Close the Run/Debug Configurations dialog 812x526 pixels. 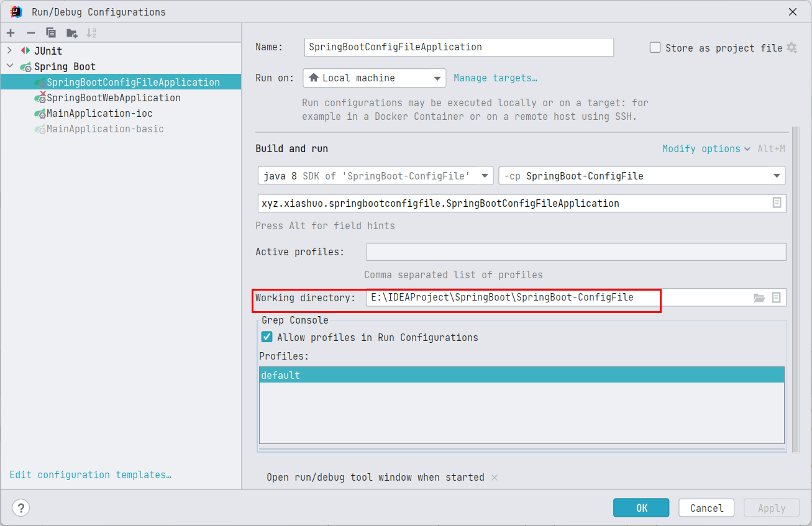coord(793,12)
